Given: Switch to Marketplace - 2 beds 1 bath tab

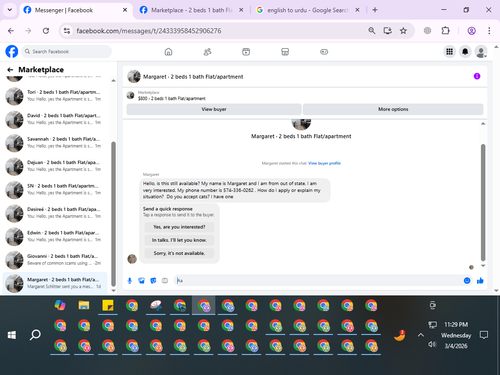Looking at the screenshot, I should (x=192, y=10).
